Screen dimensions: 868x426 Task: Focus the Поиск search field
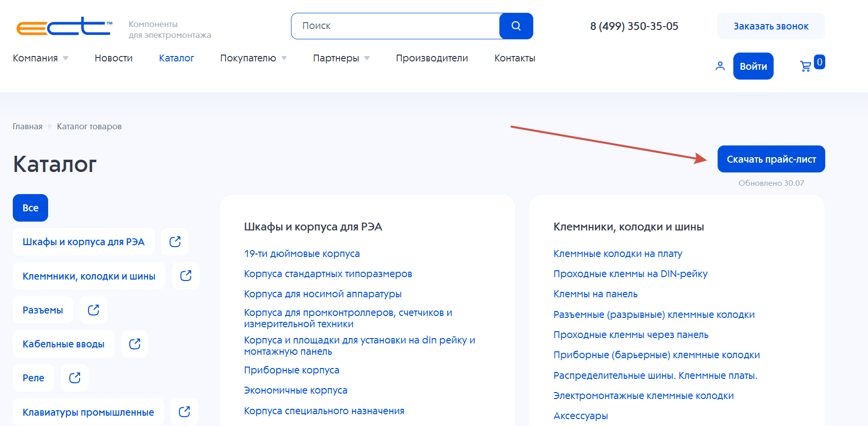[396, 26]
